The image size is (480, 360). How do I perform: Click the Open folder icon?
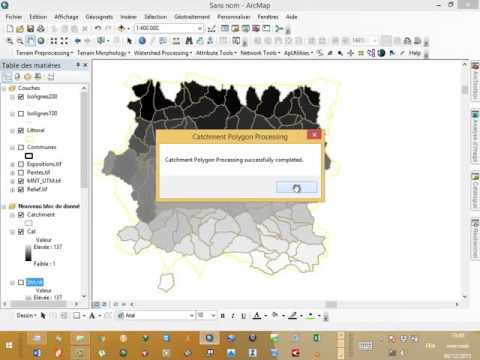(x=20, y=29)
